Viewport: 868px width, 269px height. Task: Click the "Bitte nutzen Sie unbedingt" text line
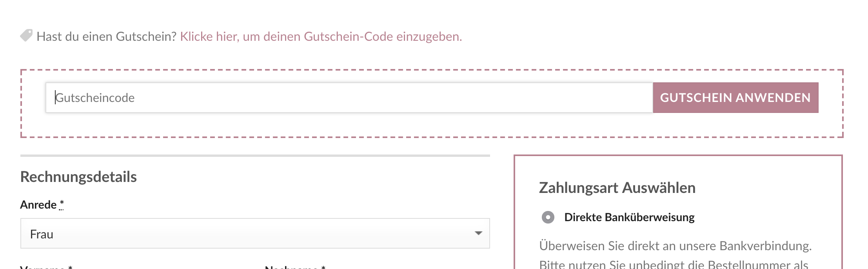[x=673, y=265]
